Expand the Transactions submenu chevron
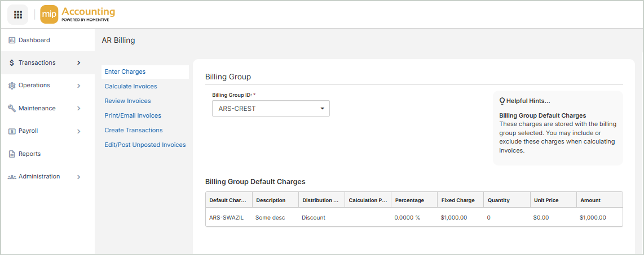644x255 pixels. point(78,63)
